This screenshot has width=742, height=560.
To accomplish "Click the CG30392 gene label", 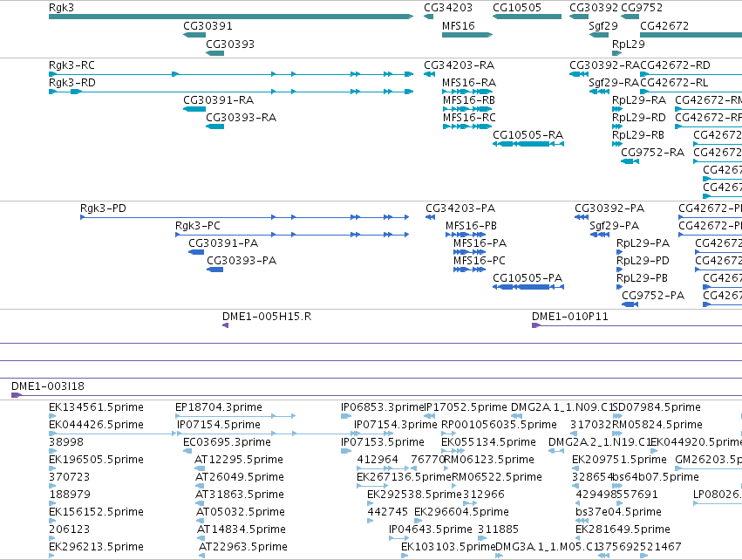I will coord(594,8).
